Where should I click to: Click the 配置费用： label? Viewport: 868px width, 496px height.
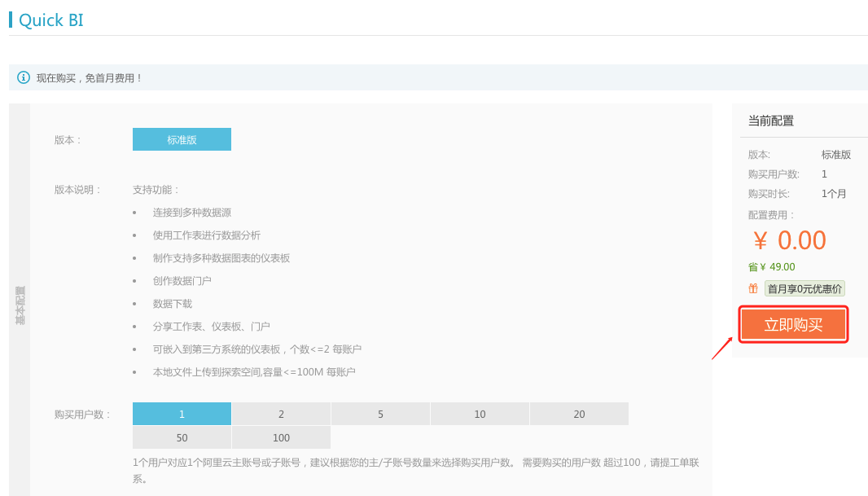771,215
